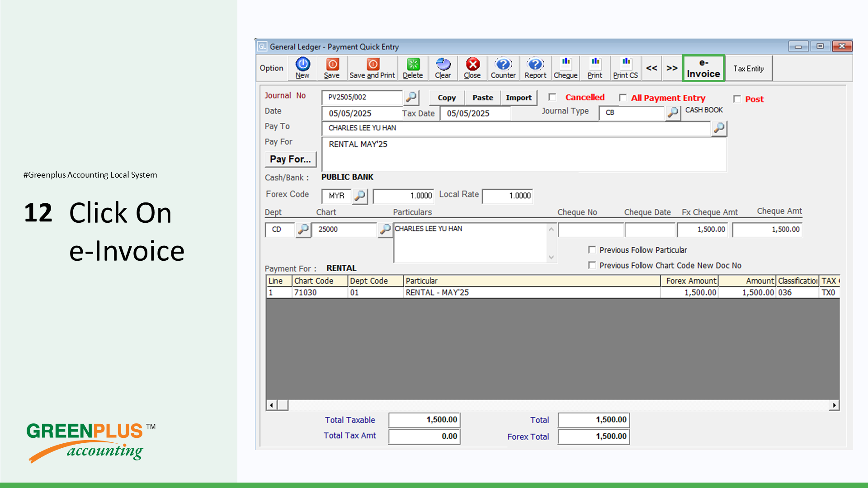Search Dept with magnifier icon
The height and width of the screenshot is (488, 868).
pyautogui.click(x=303, y=230)
